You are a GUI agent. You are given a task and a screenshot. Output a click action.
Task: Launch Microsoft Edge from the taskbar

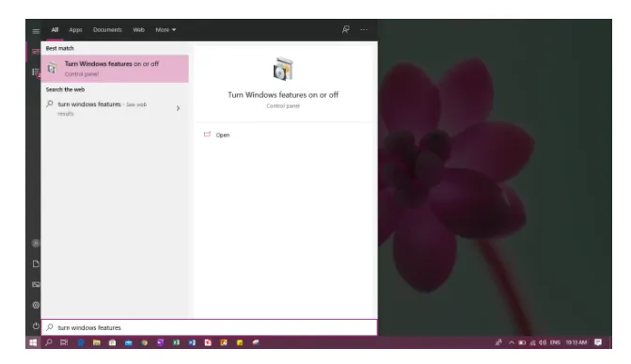(81, 342)
